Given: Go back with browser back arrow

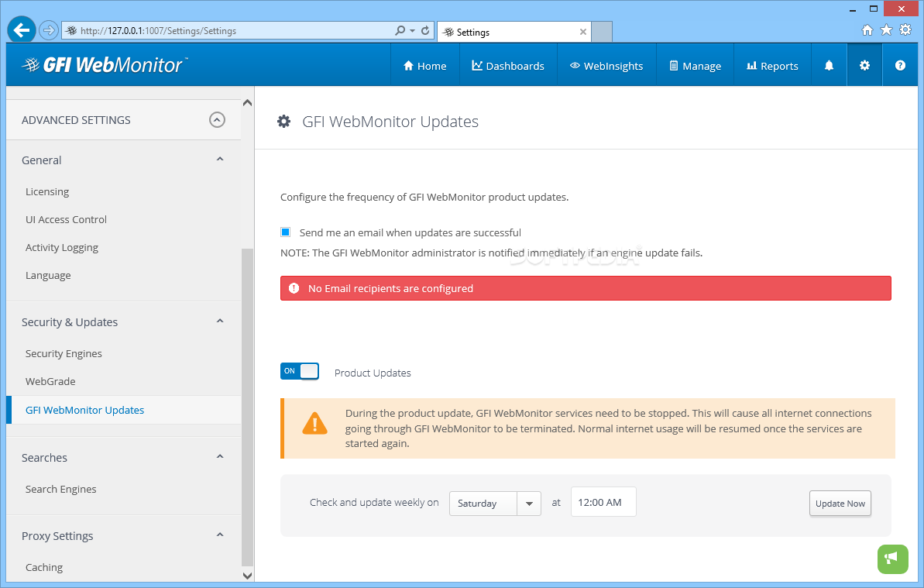Looking at the screenshot, I should (x=22, y=30).
